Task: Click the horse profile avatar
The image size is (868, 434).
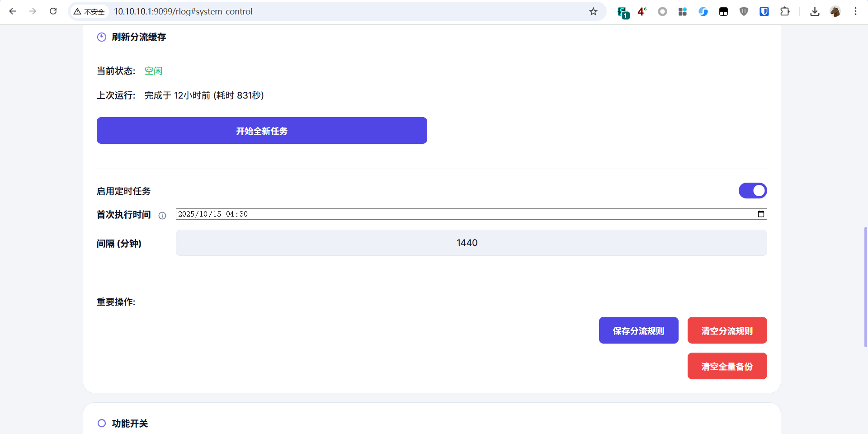Action: (x=835, y=12)
